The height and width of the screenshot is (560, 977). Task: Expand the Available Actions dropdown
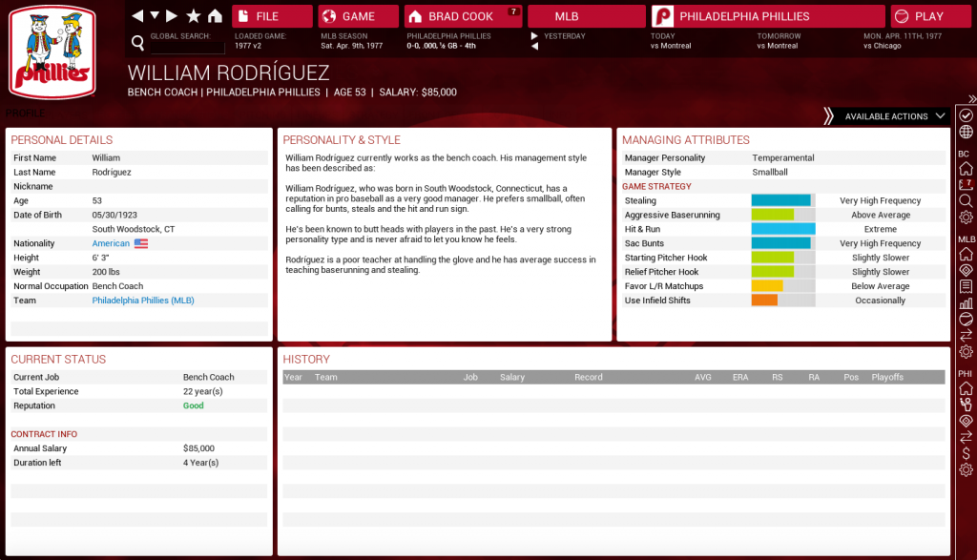pyautogui.click(x=894, y=116)
